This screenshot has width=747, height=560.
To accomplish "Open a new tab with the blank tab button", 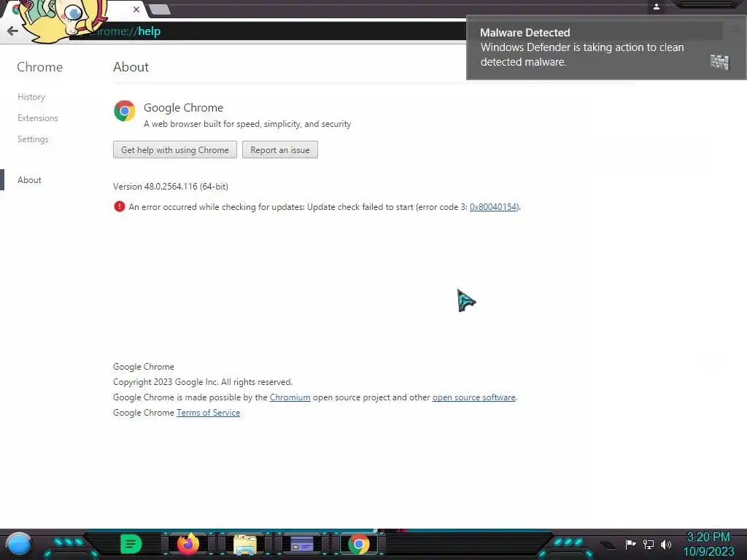I will coord(160,9).
